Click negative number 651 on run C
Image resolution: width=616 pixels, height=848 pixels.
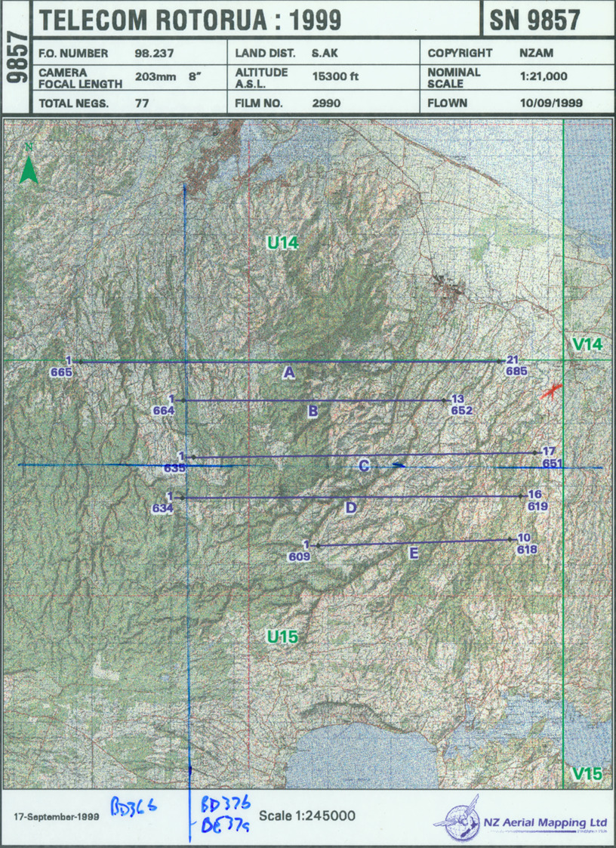pos(552,463)
